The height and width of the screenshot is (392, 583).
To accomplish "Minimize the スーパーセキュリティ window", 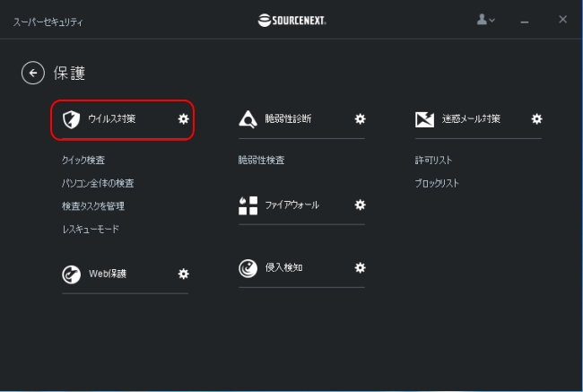I will pos(525,22).
